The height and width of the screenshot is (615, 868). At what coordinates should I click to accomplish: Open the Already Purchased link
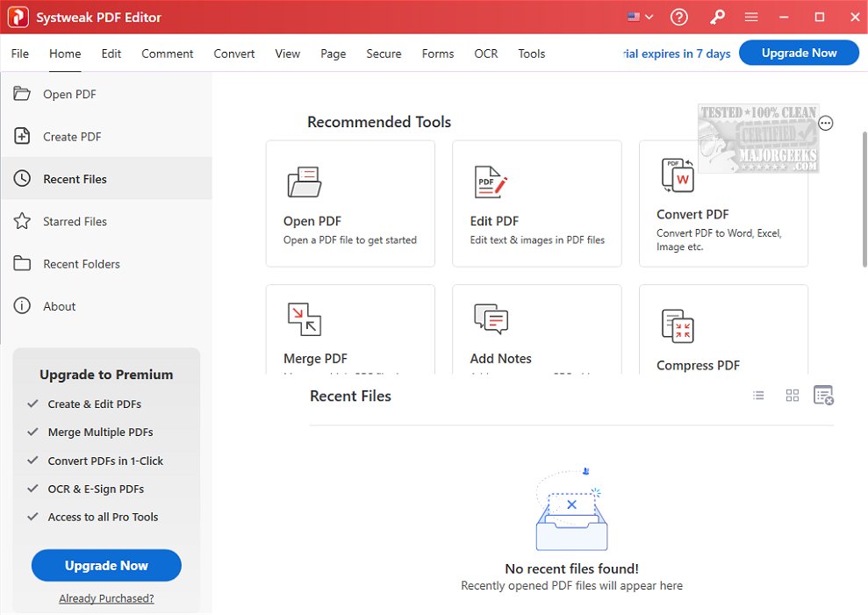coord(105,597)
